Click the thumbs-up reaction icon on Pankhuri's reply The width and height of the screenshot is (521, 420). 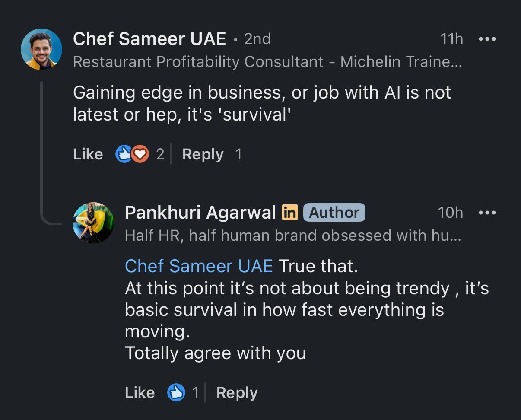tap(176, 392)
